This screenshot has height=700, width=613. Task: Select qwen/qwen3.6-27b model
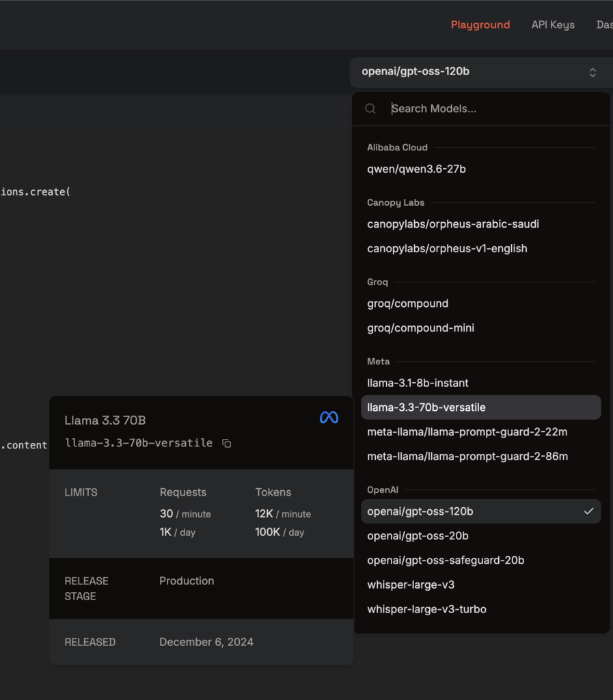481,170
